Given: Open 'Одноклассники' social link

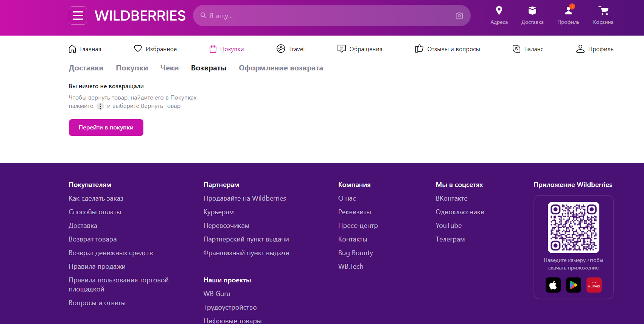Looking at the screenshot, I should pos(460,212).
